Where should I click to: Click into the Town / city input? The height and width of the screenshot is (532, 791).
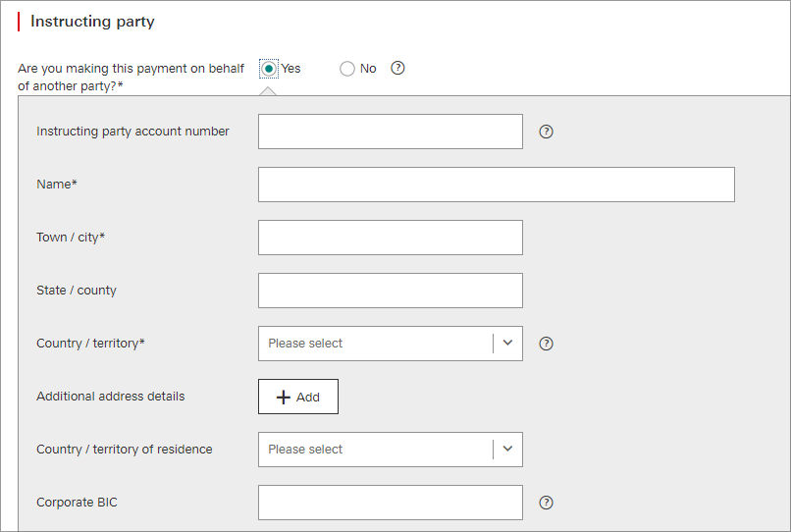pyautogui.click(x=390, y=238)
